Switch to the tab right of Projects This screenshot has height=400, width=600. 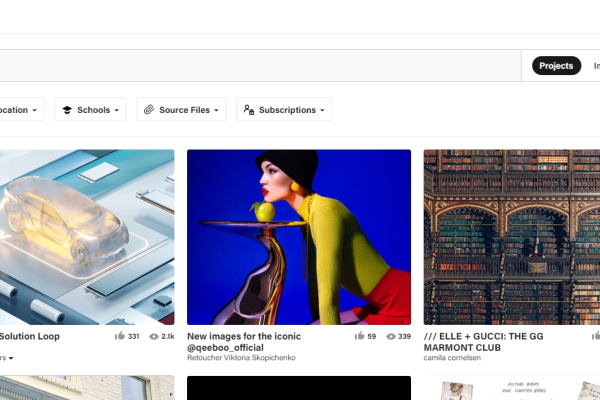coord(595,66)
